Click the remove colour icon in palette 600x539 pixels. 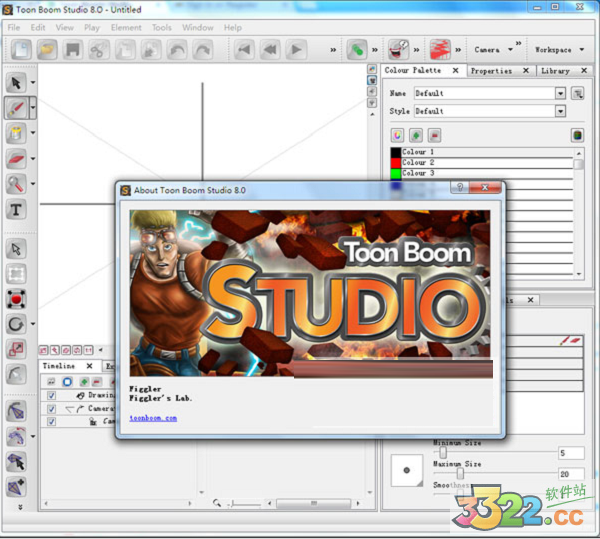pos(434,135)
